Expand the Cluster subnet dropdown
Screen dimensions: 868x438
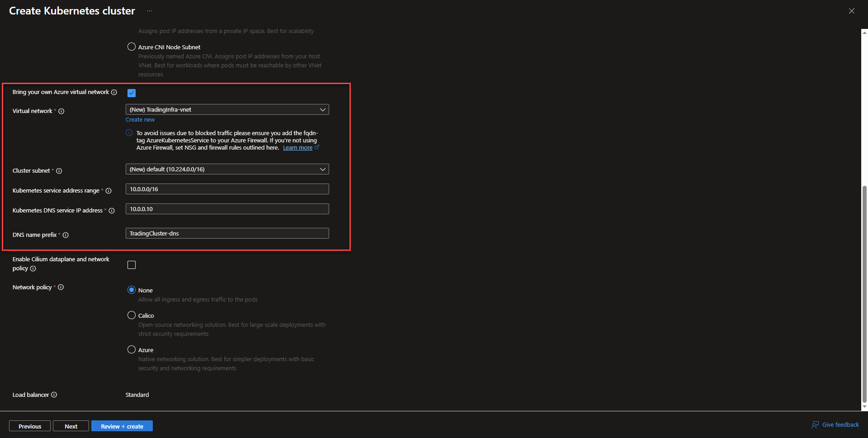[x=227, y=170]
